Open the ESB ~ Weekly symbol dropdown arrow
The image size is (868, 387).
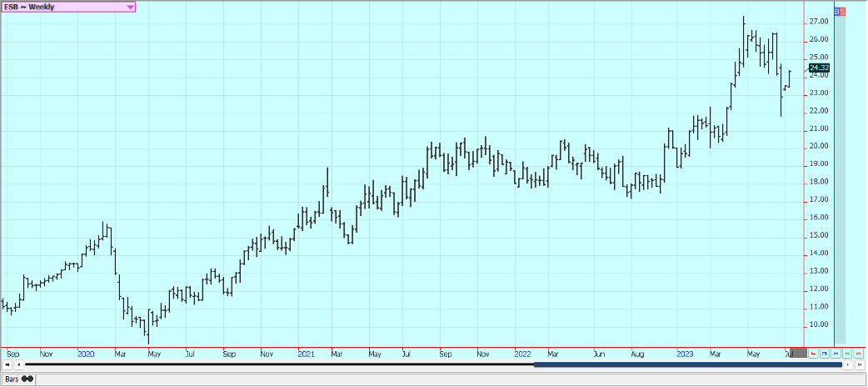pos(130,8)
